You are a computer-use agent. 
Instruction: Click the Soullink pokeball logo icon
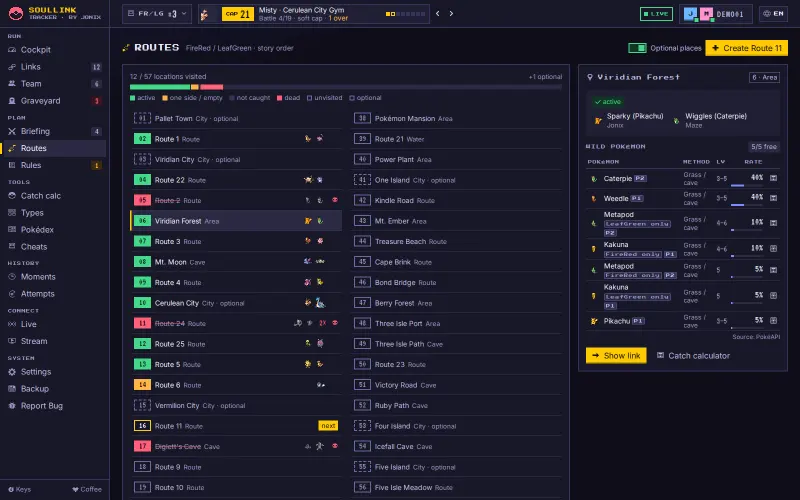pos(16,13)
